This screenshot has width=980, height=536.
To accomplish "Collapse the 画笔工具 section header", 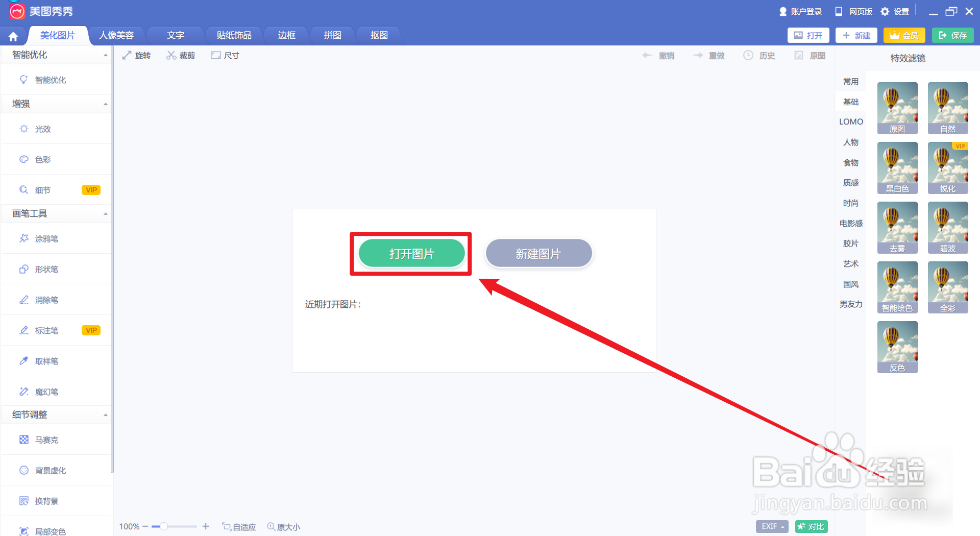I will [x=56, y=213].
